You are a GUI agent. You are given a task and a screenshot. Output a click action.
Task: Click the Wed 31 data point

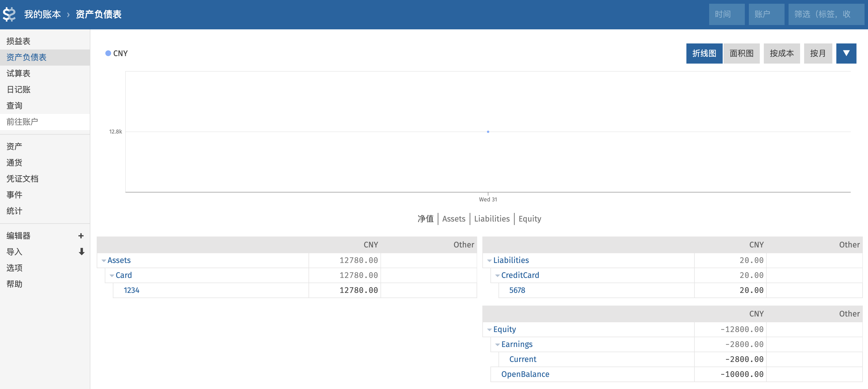pyautogui.click(x=488, y=132)
